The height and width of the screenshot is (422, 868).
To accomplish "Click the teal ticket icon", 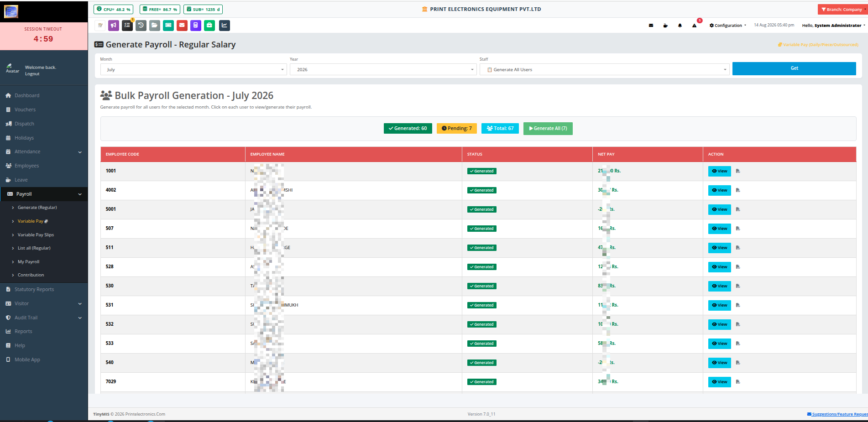I will click(x=168, y=26).
